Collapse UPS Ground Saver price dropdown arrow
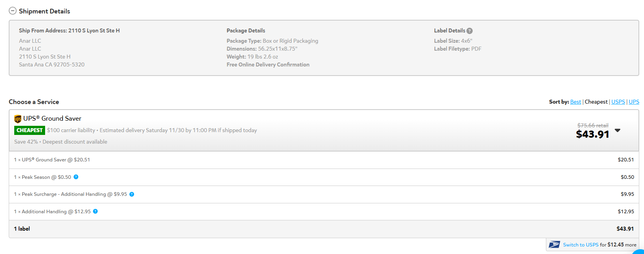Screen dimensions: 644x254 (617, 131)
